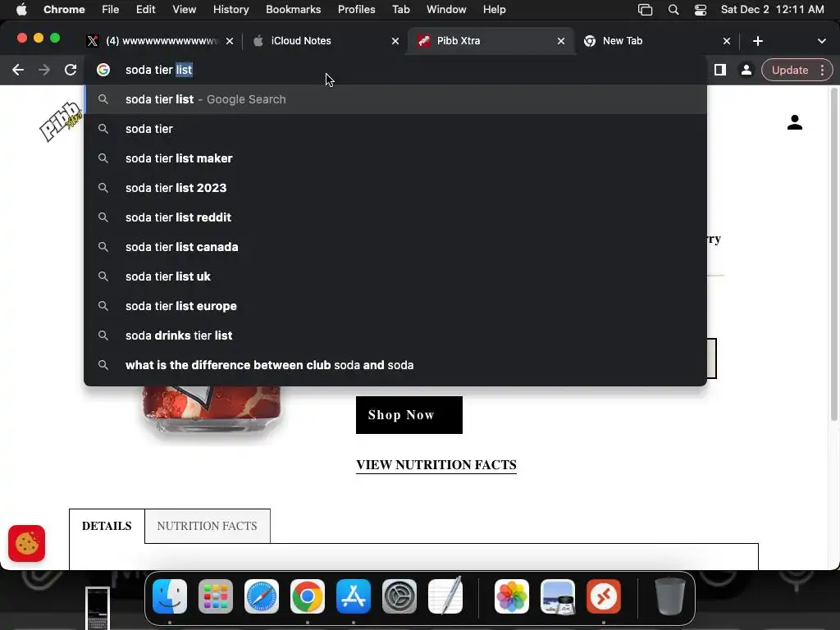This screenshot has height=630, width=840.
Task: Go back using the browser back arrow
Action: point(18,70)
